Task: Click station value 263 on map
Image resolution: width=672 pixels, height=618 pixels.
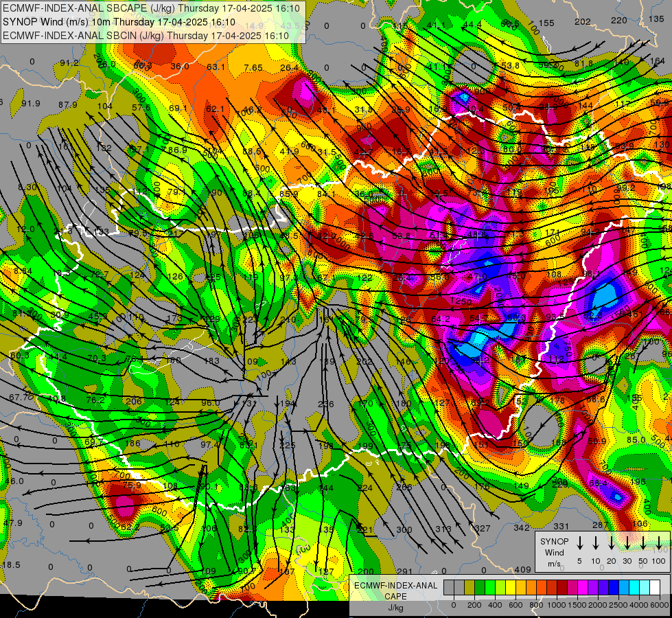Action: coord(289,488)
